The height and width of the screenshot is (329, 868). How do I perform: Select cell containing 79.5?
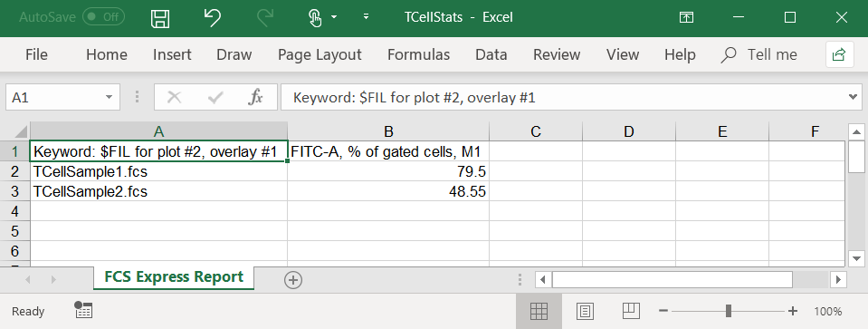click(x=388, y=171)
